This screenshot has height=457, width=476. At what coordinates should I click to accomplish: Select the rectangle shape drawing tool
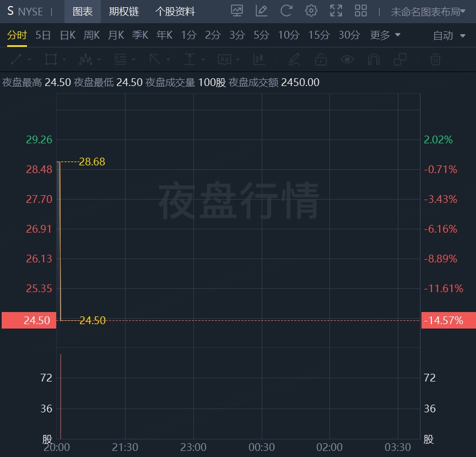click(x=51, y=59)
